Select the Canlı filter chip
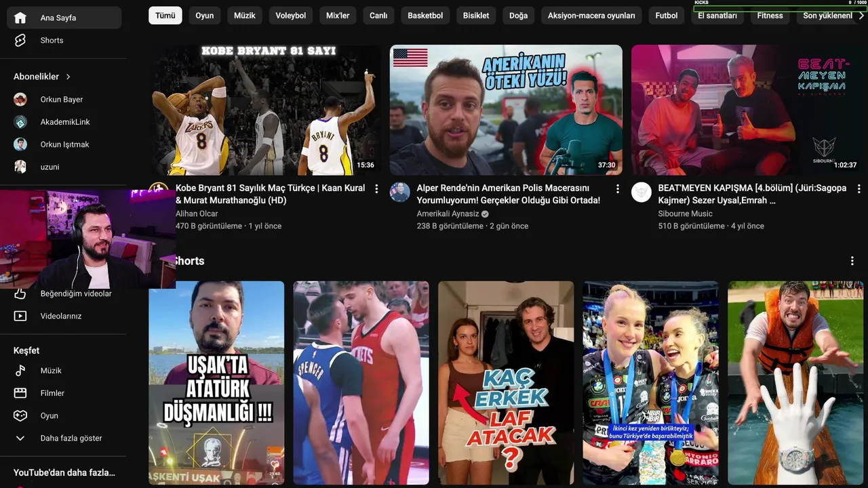868x488 pixels. [x=378, y=16]
